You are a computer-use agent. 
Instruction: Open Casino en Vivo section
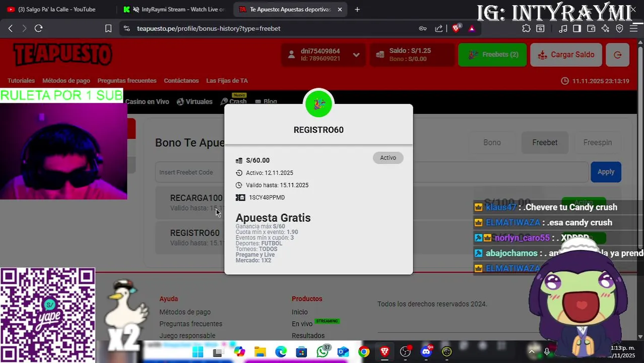click(147, 101)
